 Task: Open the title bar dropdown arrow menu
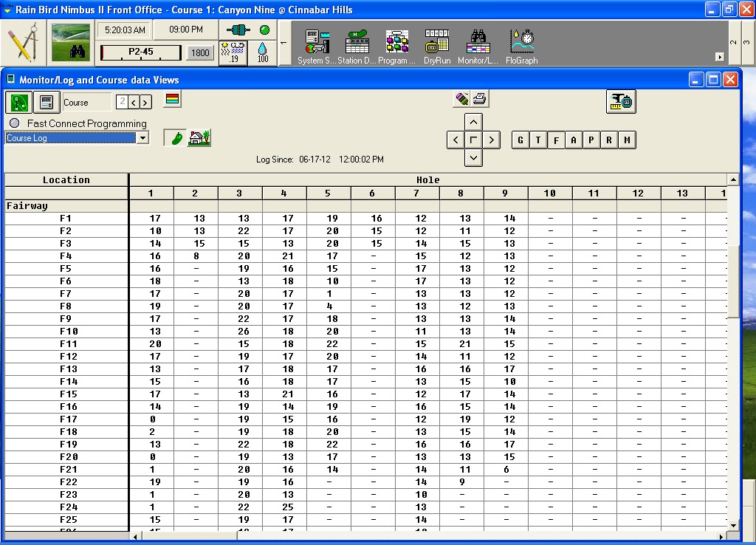[7, 10]
